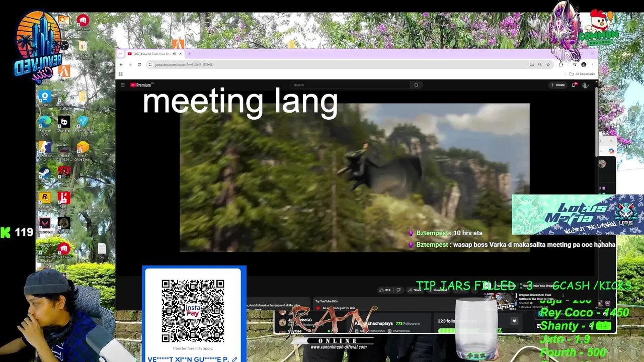Open the browser extensions puzzle icon
The image size is (644, 362).
pos(561,64)
